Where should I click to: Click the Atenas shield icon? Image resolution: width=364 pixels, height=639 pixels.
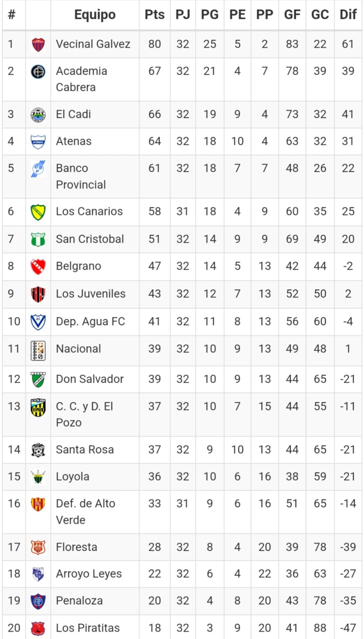(38, 141)
